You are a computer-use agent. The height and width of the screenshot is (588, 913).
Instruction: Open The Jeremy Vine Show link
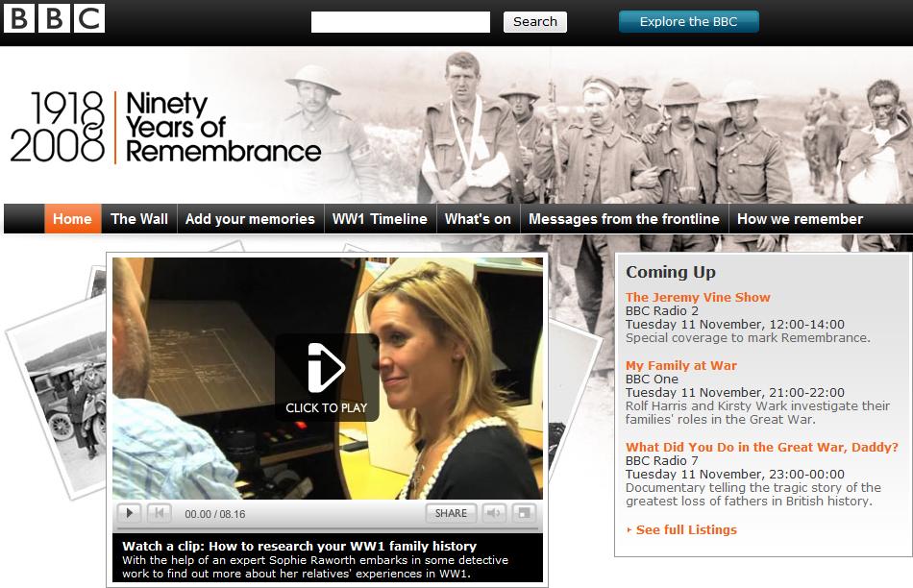point(698,297)
